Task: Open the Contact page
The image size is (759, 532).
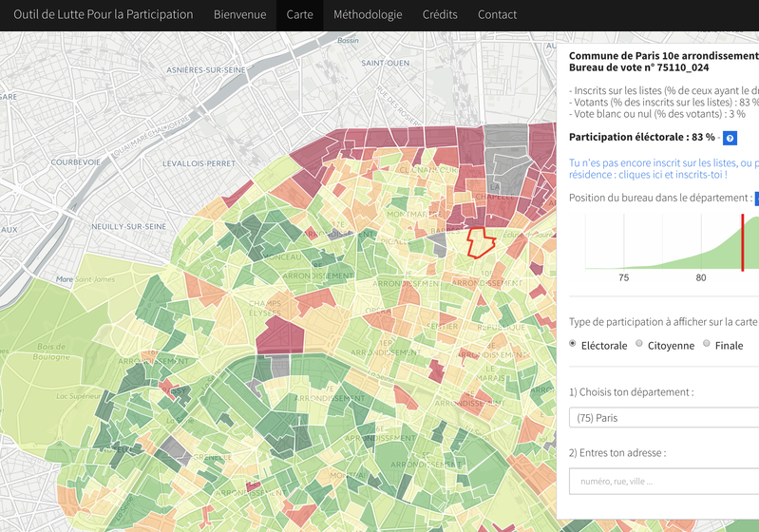Action: coord(497,15)
